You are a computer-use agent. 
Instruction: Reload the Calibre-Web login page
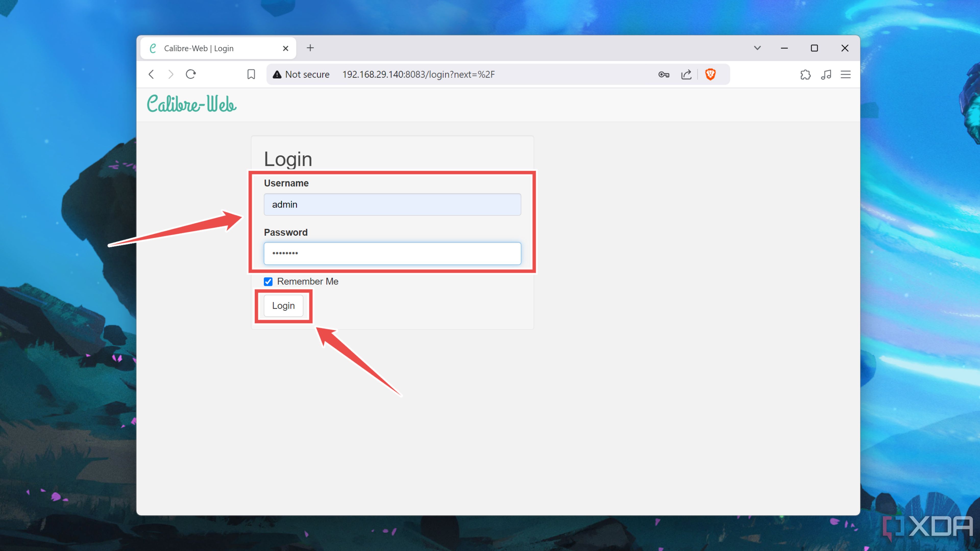191,74
